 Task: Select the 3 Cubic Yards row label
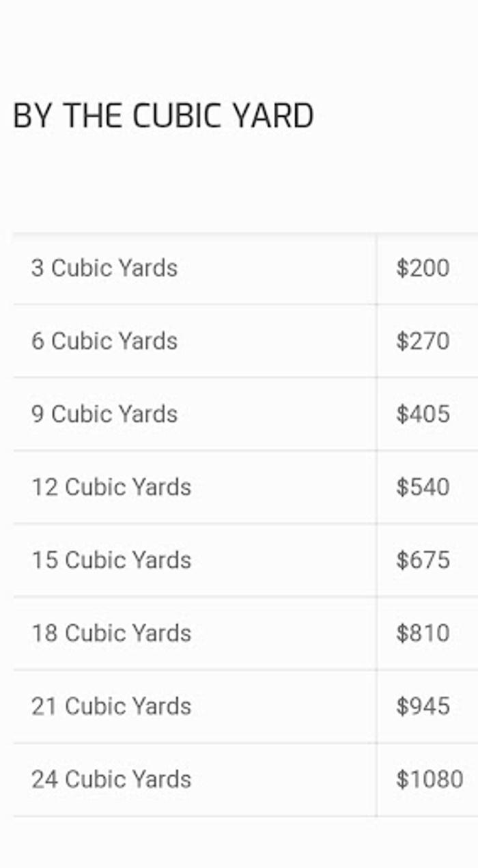104,268
